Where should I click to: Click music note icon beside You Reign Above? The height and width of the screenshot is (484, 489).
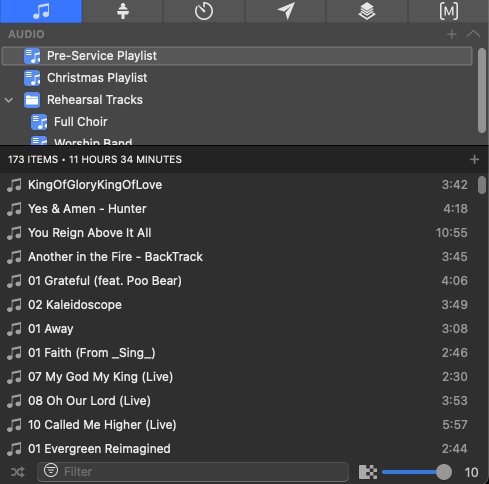coord(14,233)
